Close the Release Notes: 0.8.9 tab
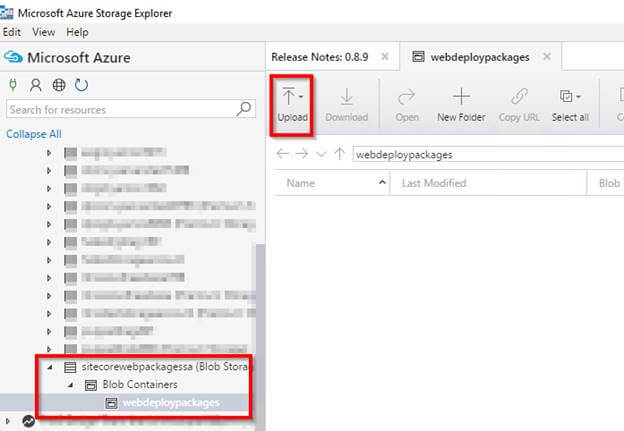624x431 pixels. pos(385,57)
